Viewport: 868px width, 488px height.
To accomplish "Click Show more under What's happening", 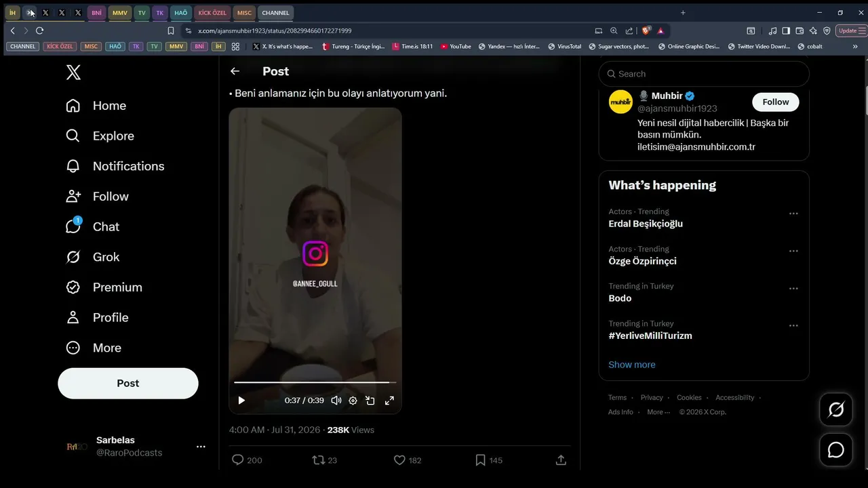I will (632, 365).
